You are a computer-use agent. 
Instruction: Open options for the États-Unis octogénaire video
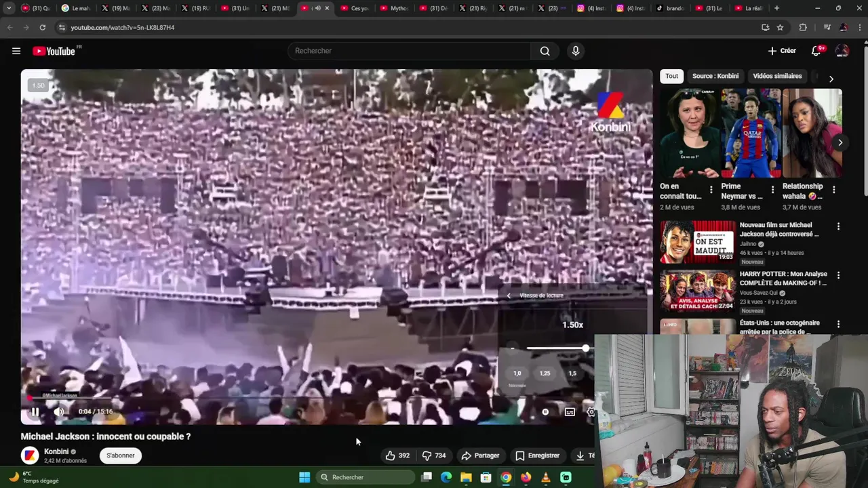pos(838,324)
